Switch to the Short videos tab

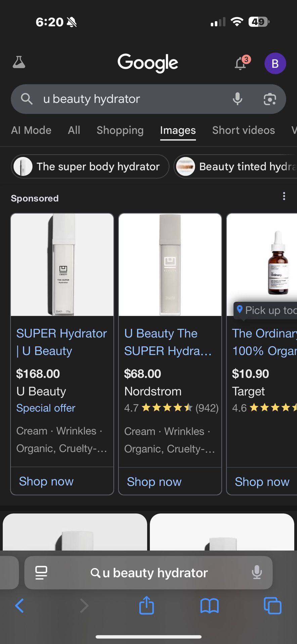(x=243, y=130)
